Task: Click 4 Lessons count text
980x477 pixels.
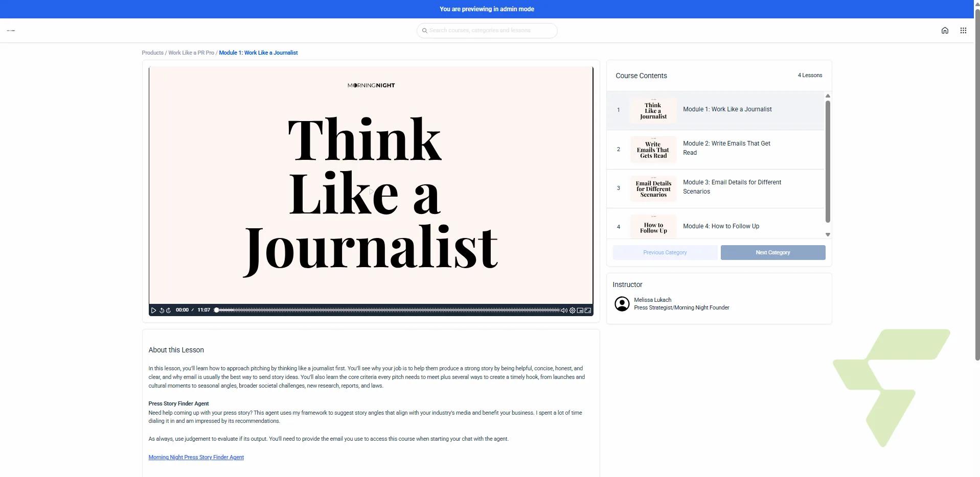Action: (x=810, y=76)
